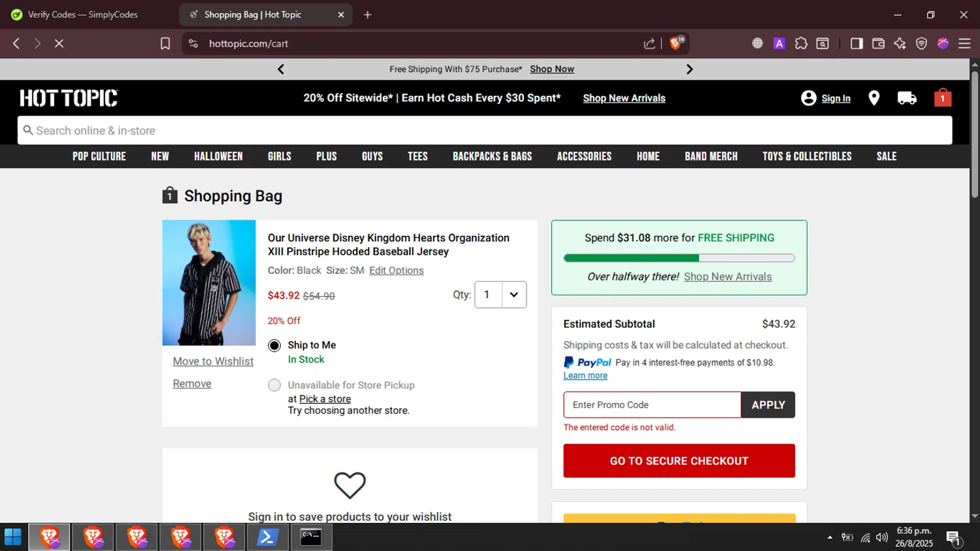This screenshot has width=980, height=551.
Task: Click the globe extension icon in toolbar
Action: [x=757, y=43]
